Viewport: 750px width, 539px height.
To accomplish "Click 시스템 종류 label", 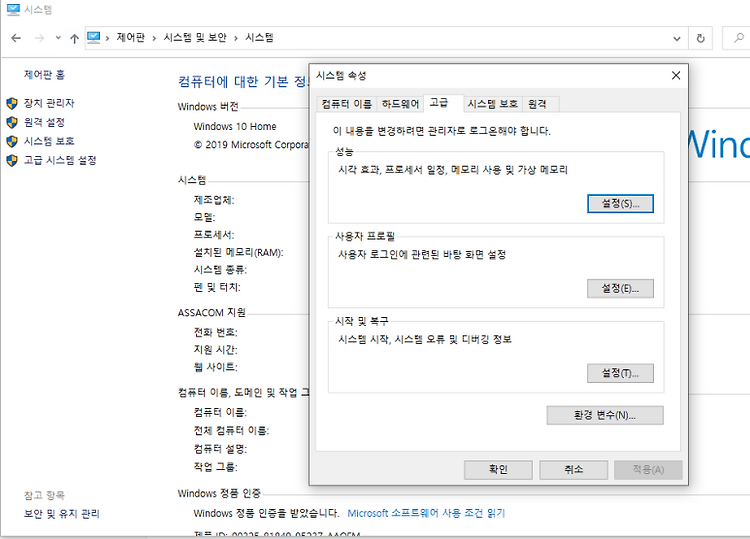I will pos(220,270).
